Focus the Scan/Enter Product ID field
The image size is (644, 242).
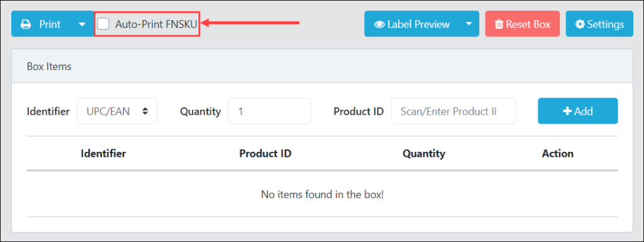click(453, 111)
